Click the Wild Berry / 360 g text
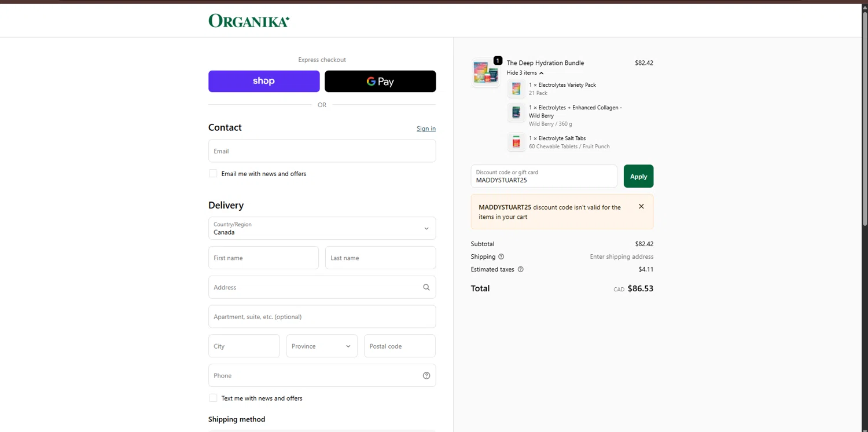Viewport: 868px width, 432px height. coord(550,124)
